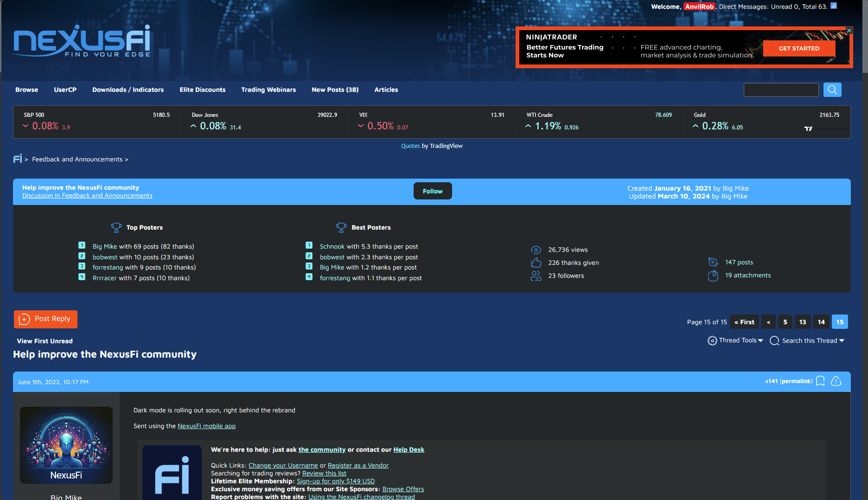Click GET STARTED in NinjaTrader ad
Image resolution: width=868 pixels, height=500 pixels.
click(x=799, y=48)
